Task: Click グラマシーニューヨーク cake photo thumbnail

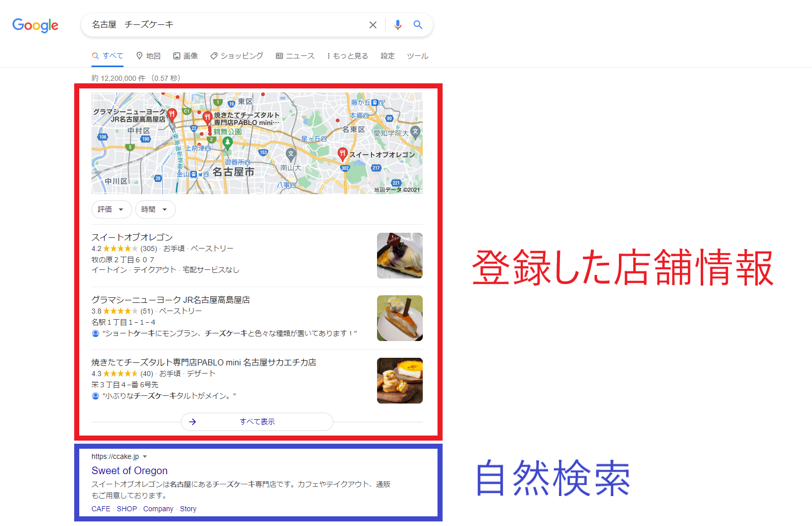Action: tap(400, 318)
